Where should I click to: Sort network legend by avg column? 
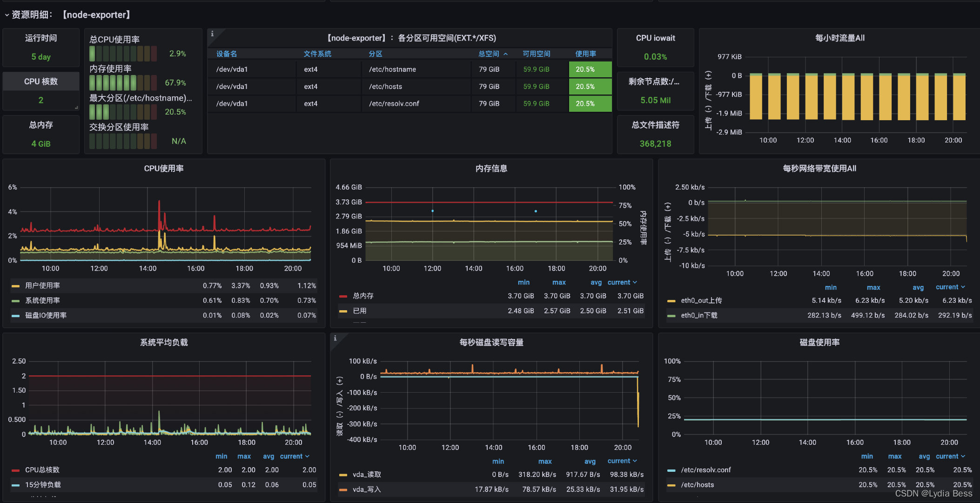[x=918, y=287]
